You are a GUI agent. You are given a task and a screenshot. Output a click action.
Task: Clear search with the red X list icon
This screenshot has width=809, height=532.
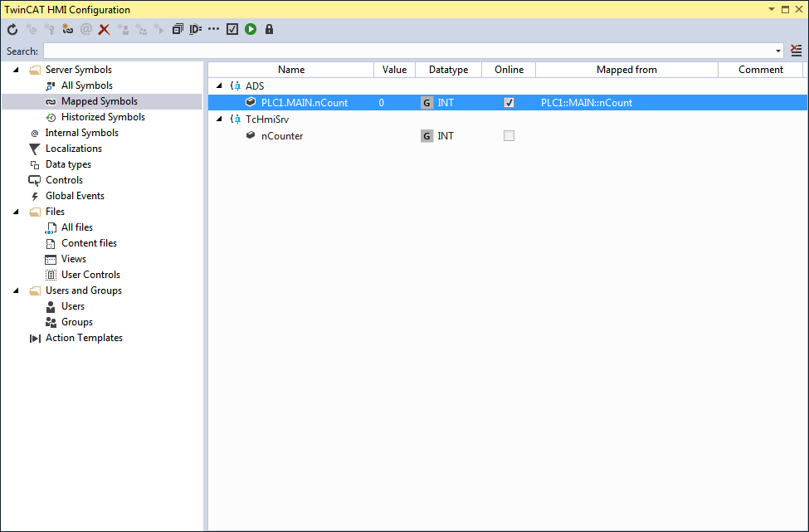[x=796, y=51]
